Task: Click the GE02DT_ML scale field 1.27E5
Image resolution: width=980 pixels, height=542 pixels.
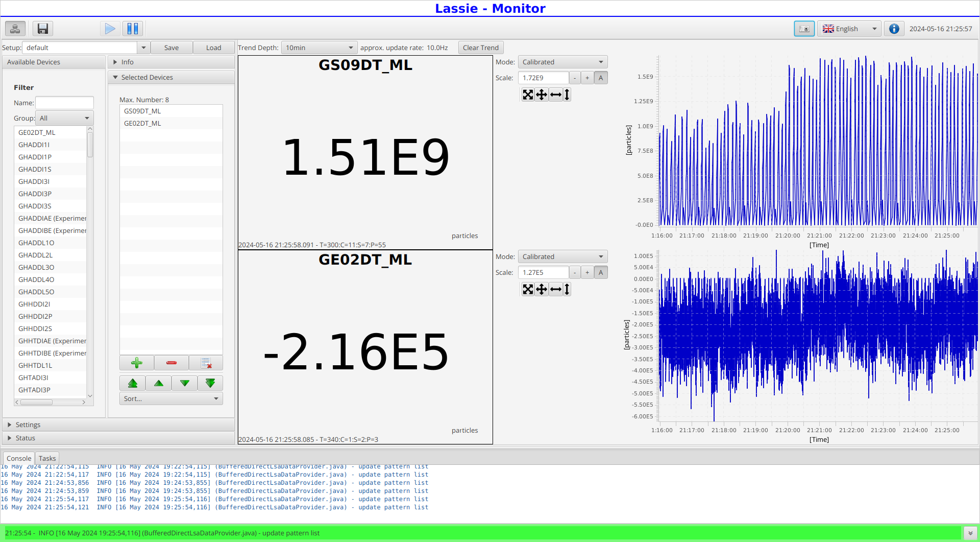Action: (x=543, y=272)
